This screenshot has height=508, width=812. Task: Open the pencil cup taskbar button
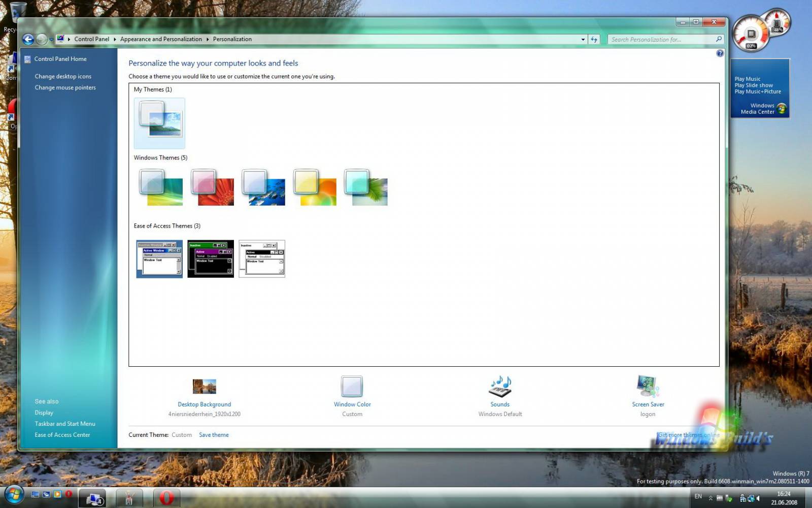(129, 498)
